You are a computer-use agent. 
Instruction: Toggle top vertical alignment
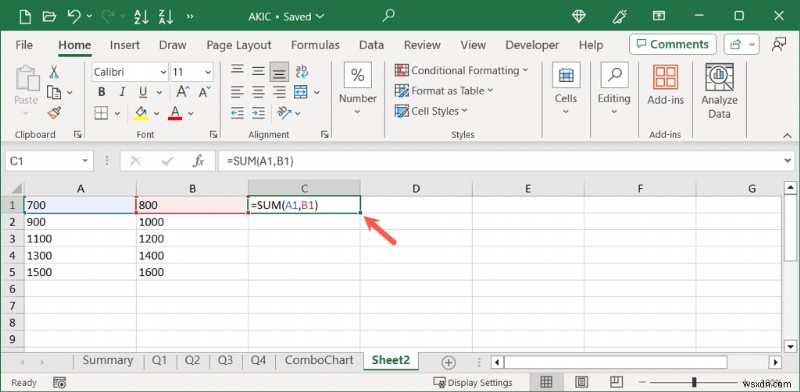pos(237,71)
